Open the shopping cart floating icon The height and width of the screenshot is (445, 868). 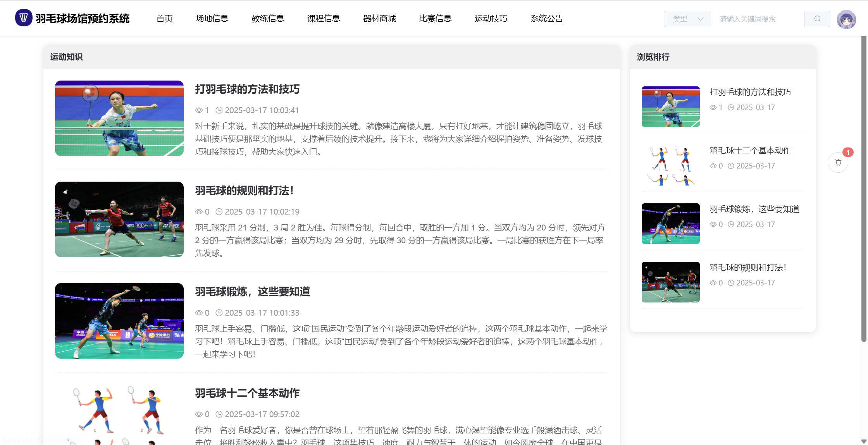coord(838,162)
